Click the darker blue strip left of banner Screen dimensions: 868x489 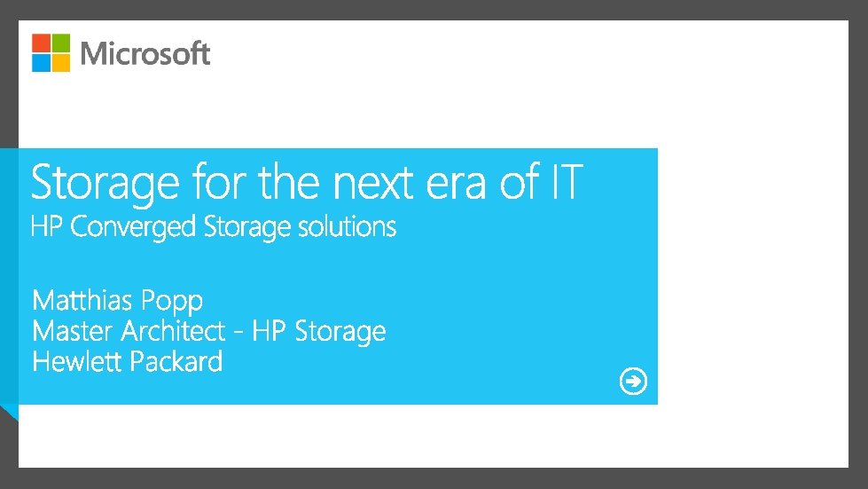tap(9, 275)
